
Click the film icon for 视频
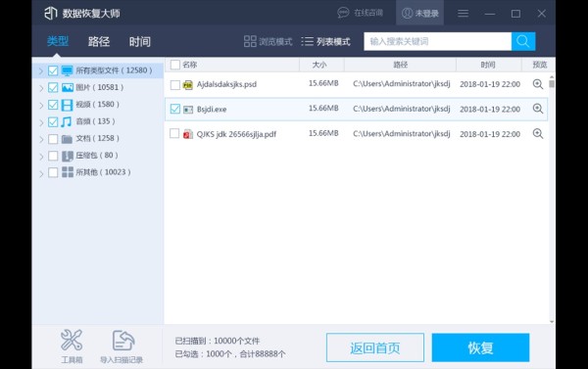click(x=67, y=105)
